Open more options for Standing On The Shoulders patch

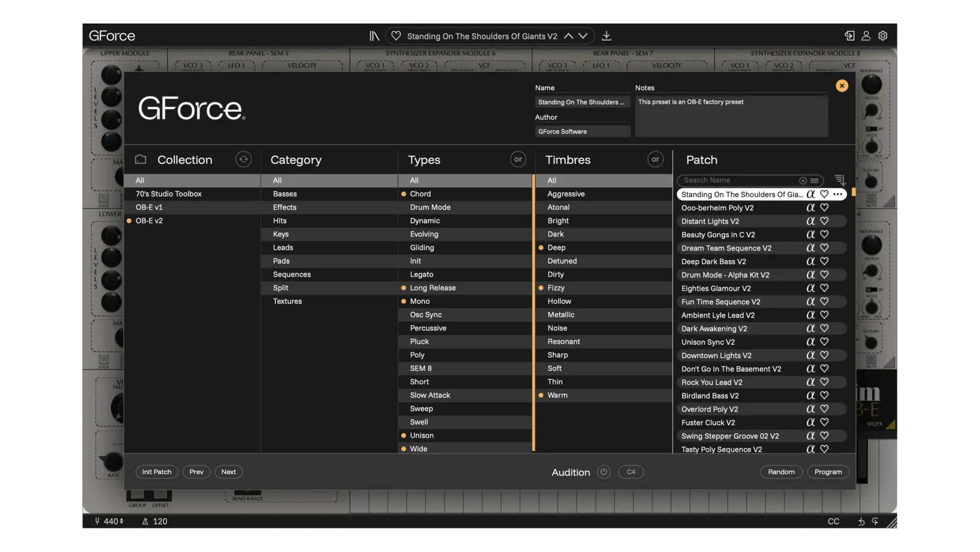tap(838, 194)
